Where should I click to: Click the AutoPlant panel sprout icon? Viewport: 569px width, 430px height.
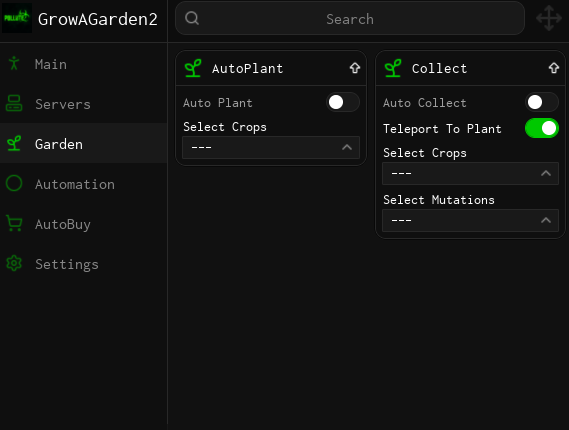pyautogui.click(x=193, y=68)
